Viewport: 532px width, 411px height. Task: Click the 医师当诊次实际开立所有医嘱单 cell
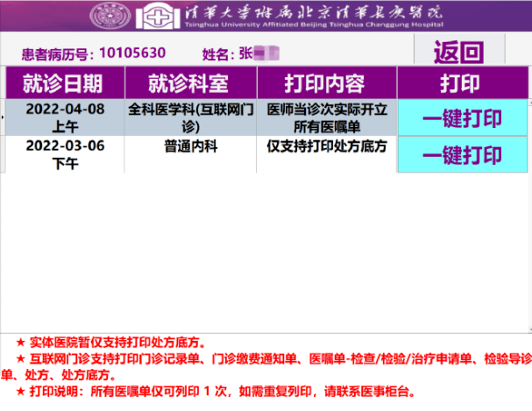point(325,117)
